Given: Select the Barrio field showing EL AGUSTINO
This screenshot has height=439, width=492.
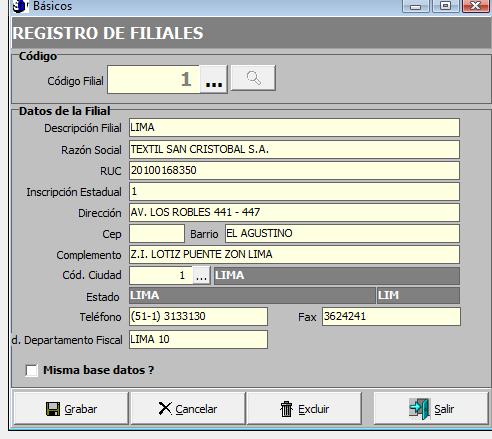Looking at the screenshot, I should tap(342, 233).
